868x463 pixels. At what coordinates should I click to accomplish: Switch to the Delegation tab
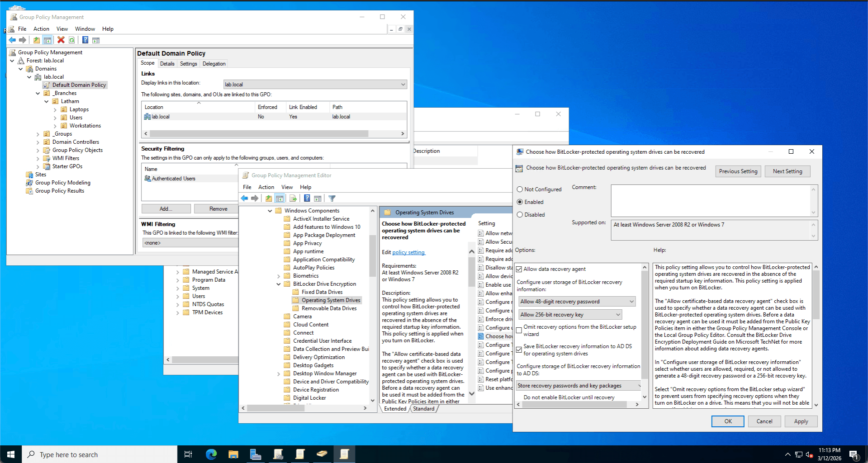214,64
